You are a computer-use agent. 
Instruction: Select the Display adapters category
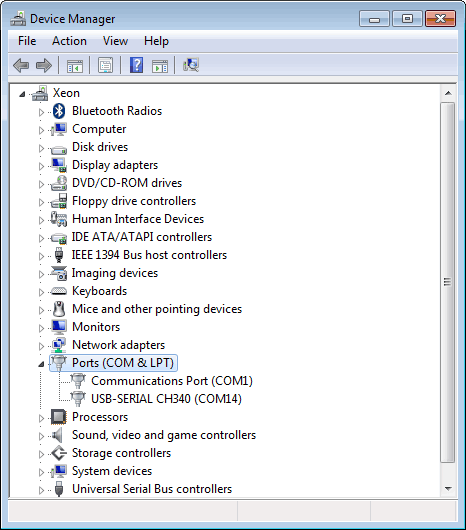pos(115,165)
